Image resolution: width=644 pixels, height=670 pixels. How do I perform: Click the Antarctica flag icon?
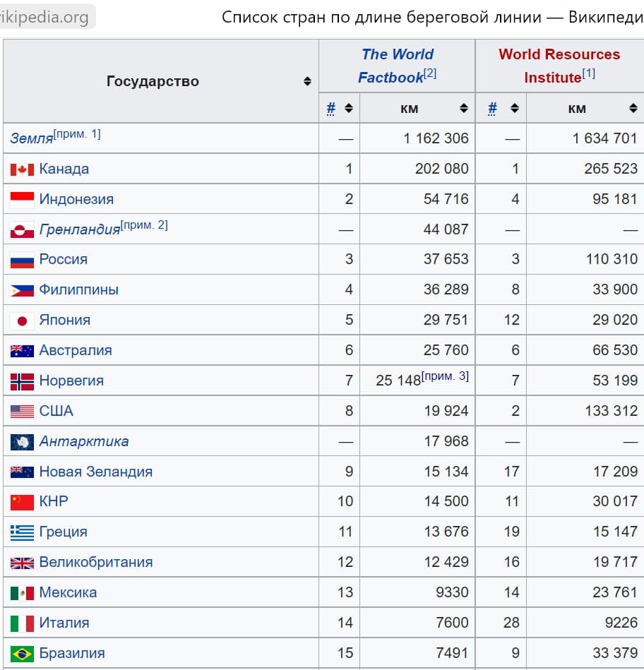(x=22, y=442)
